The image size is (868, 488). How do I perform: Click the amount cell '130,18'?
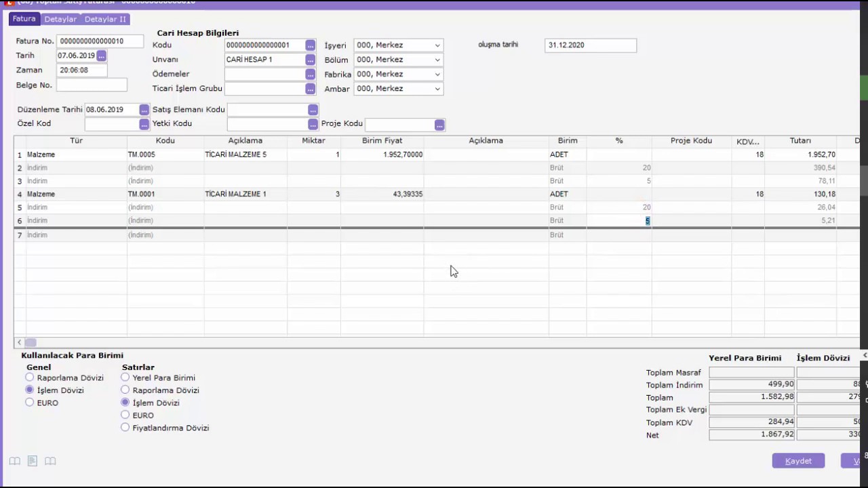pyautogui.click(x=800, y=194)
